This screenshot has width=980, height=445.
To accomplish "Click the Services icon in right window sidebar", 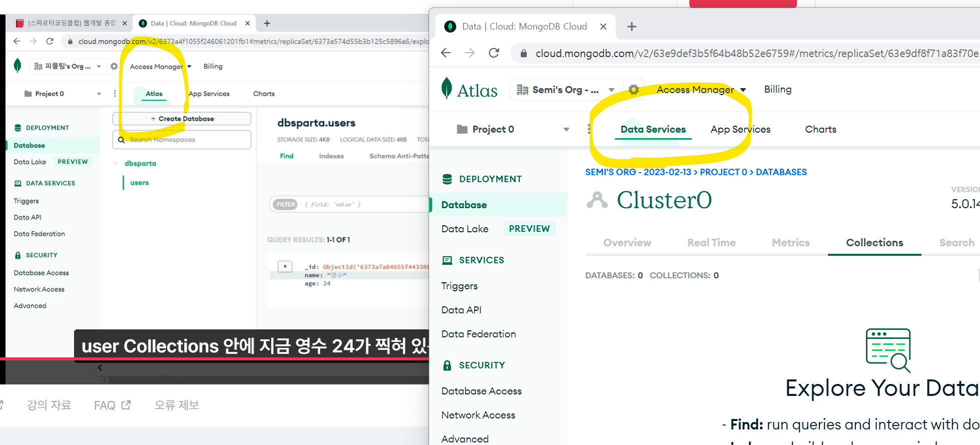I will click(447, 260).
